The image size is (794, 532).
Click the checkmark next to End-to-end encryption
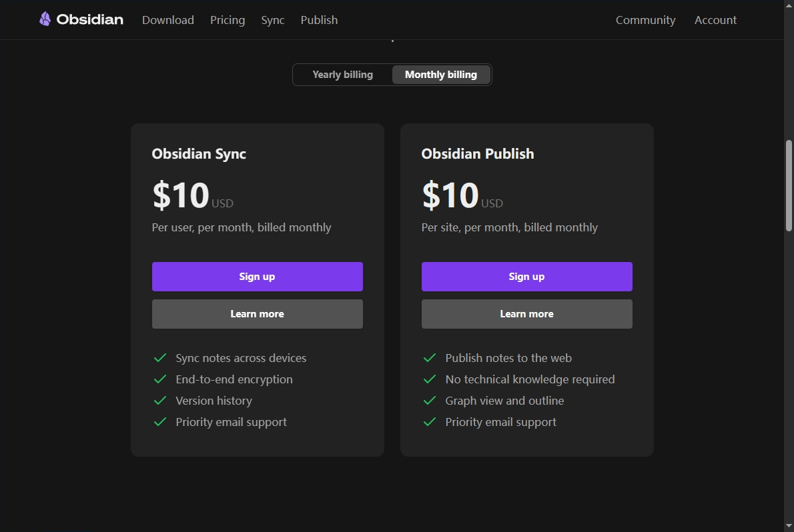[x=160, y=379]
